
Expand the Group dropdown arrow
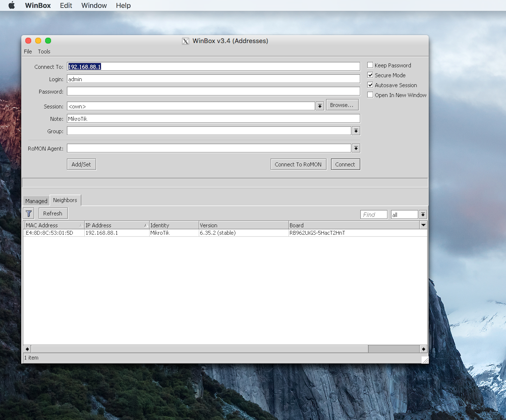coord(356,131)
